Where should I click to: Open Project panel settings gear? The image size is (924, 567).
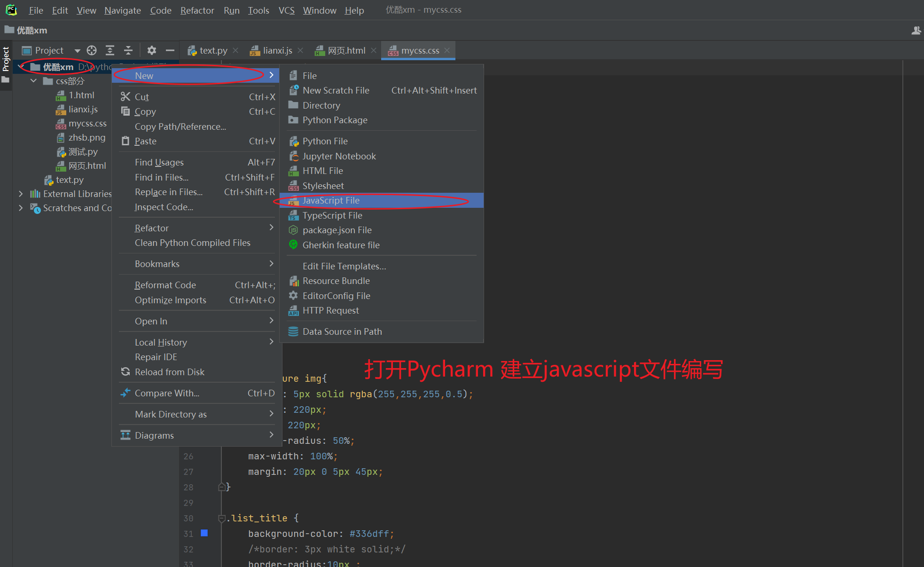point(151,50)
